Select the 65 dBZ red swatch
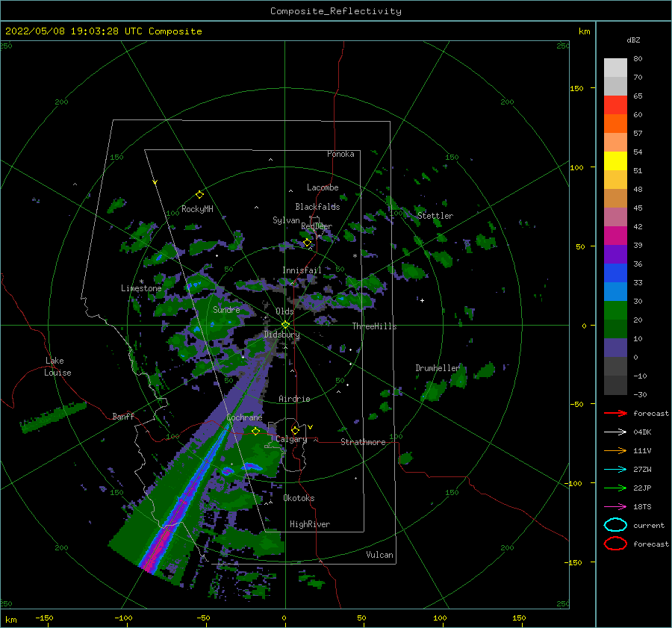 point(615,105)
